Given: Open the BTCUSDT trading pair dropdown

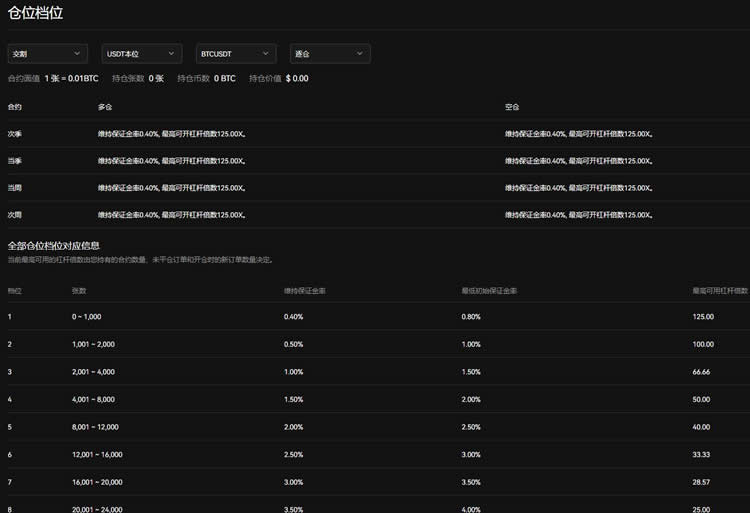Looking at the screenshot, I should (x=235, y=54).
